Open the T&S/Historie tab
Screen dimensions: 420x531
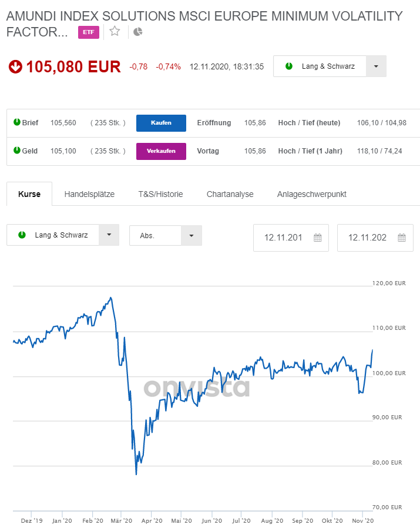point(160,194)
